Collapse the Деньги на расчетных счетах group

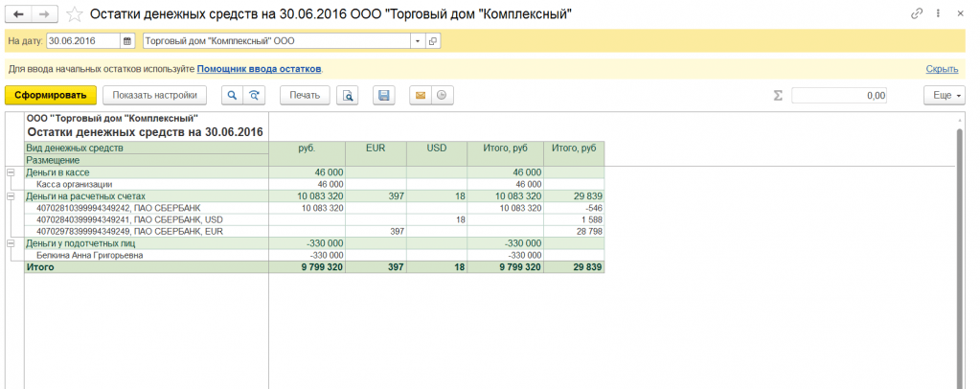tap(11, 196)
